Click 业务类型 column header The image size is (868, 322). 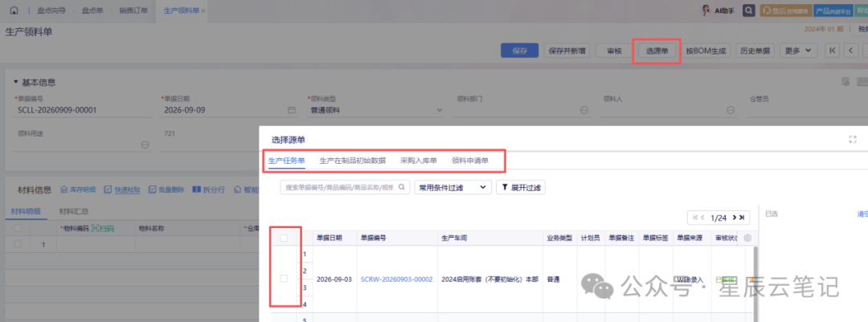coord(560,238)
